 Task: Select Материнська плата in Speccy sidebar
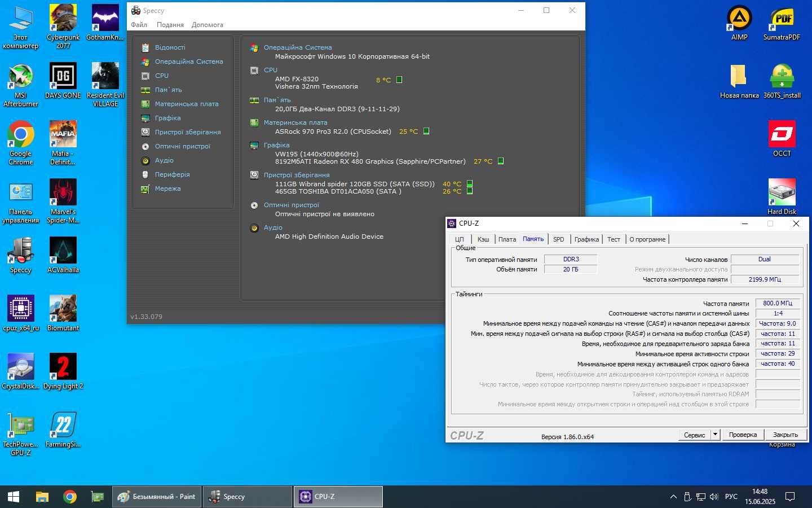click(x=187, y=104)
